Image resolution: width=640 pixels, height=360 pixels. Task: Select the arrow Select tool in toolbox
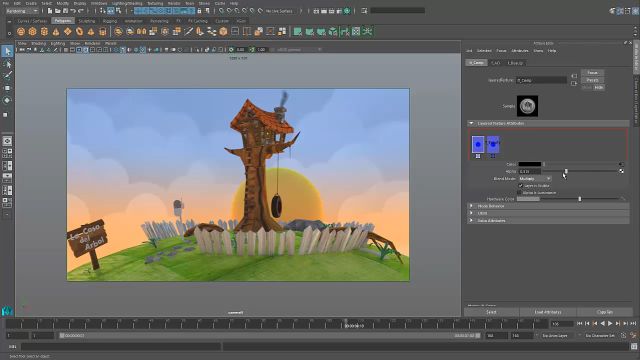pos(7,51)
